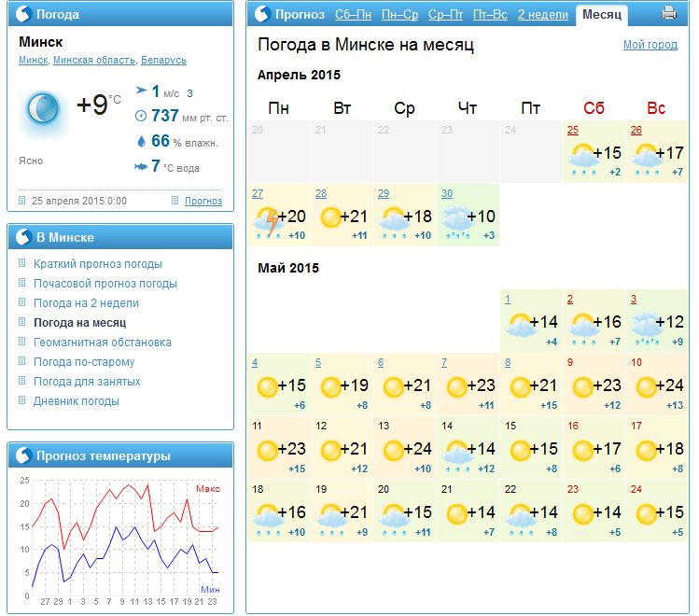This screenshot has height=616, width=699.
Task: Click the rainy cloud icon for April 30
Action: point(456,219)
